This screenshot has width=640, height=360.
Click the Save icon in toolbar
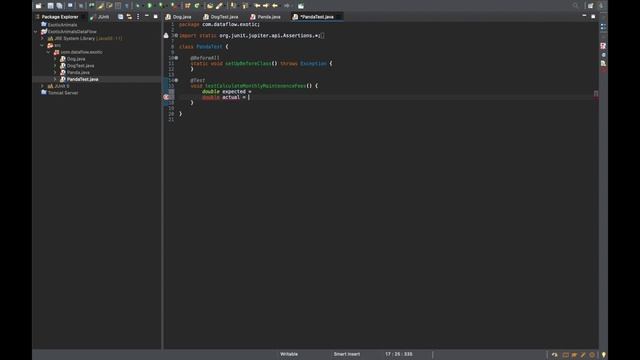(x=50, y=6)
